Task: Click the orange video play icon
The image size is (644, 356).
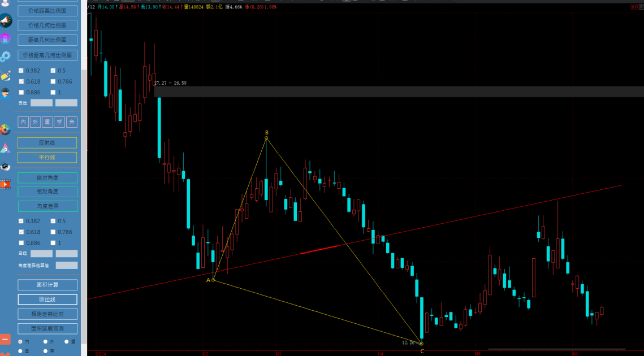Action: (6, 184)
